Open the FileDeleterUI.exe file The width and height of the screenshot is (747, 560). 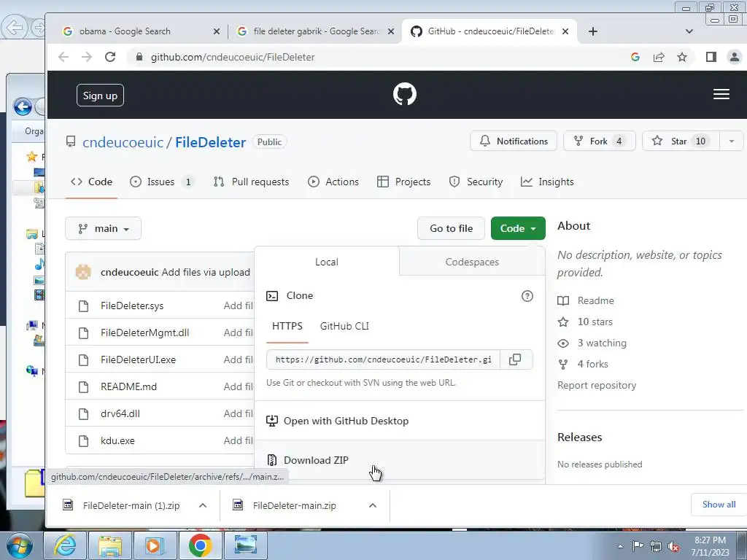138,359
